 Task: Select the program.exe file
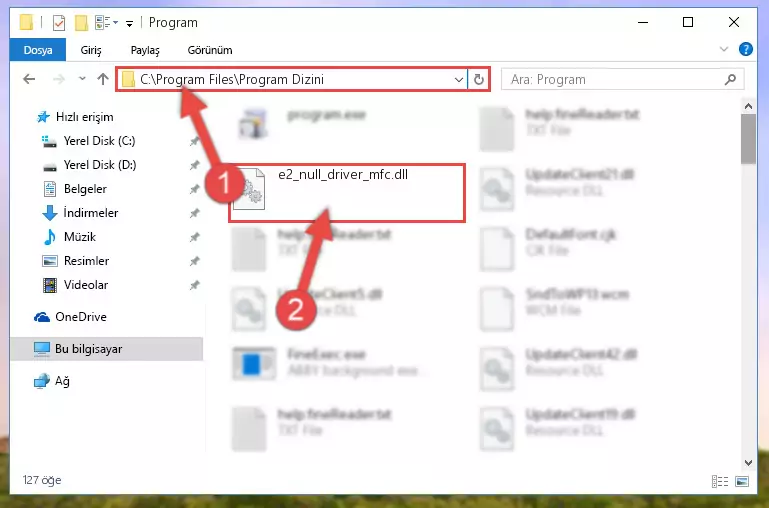click(x=327, y=115)
